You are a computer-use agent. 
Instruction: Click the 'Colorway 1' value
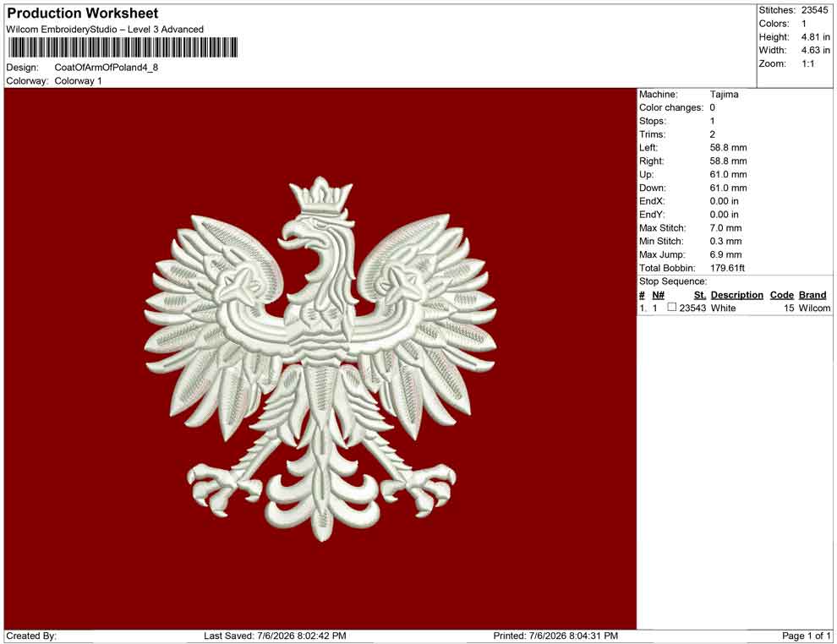point(78,81)
